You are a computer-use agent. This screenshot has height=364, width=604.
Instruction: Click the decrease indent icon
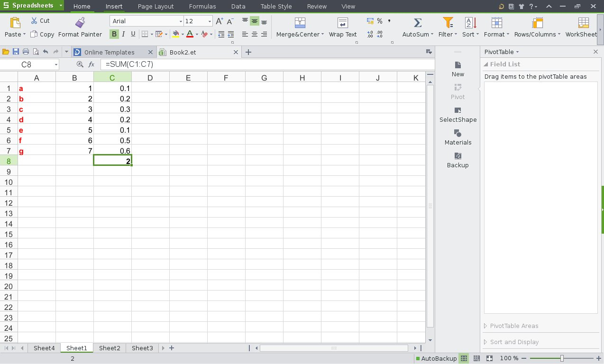pyautogui.click(x=221, y=34)
